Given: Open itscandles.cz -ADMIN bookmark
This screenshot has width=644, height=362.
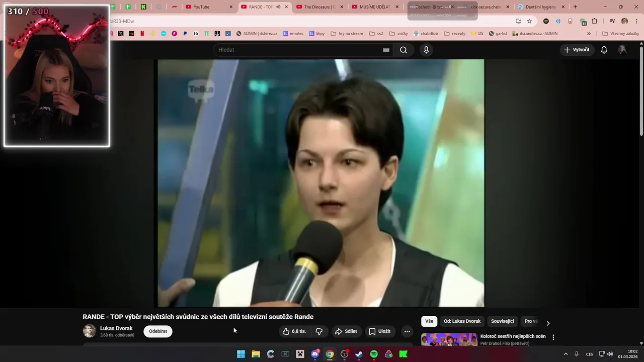Looking at the screenshot, I should click(535, 34).
